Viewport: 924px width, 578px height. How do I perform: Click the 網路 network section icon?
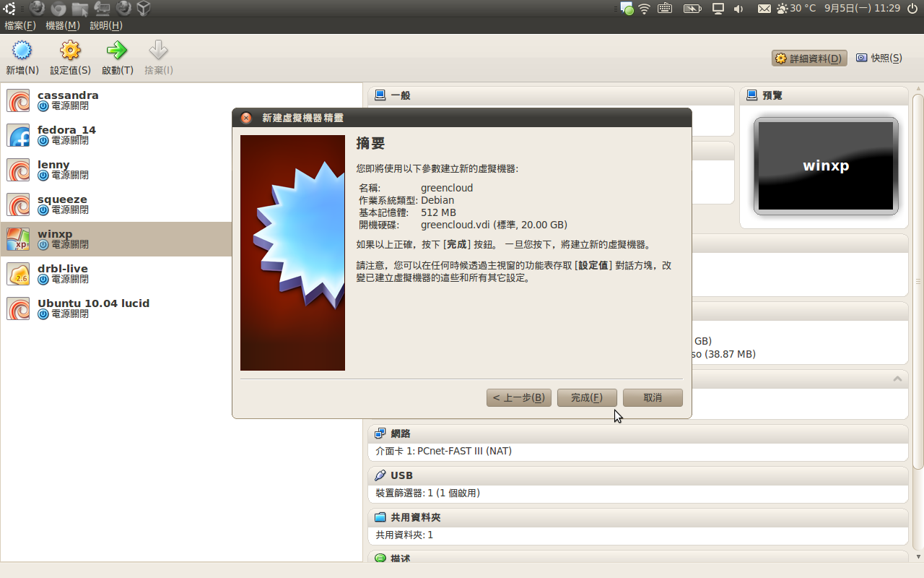point(380,433)
